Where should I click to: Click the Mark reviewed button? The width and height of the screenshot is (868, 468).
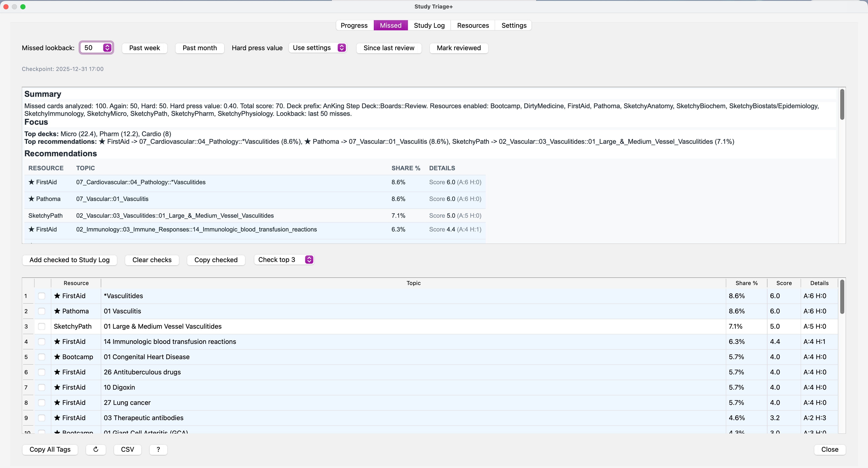point(459,48)
